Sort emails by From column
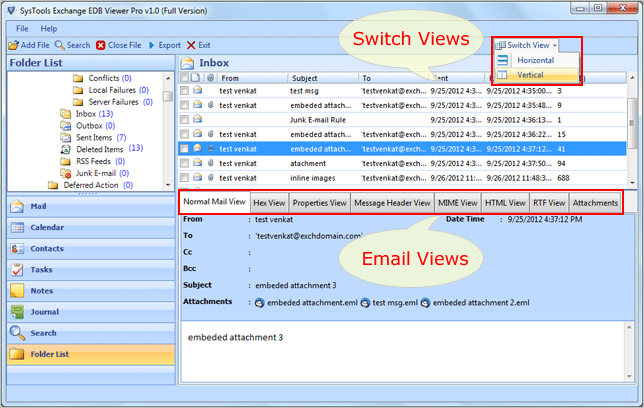 [x=252, y=78]
